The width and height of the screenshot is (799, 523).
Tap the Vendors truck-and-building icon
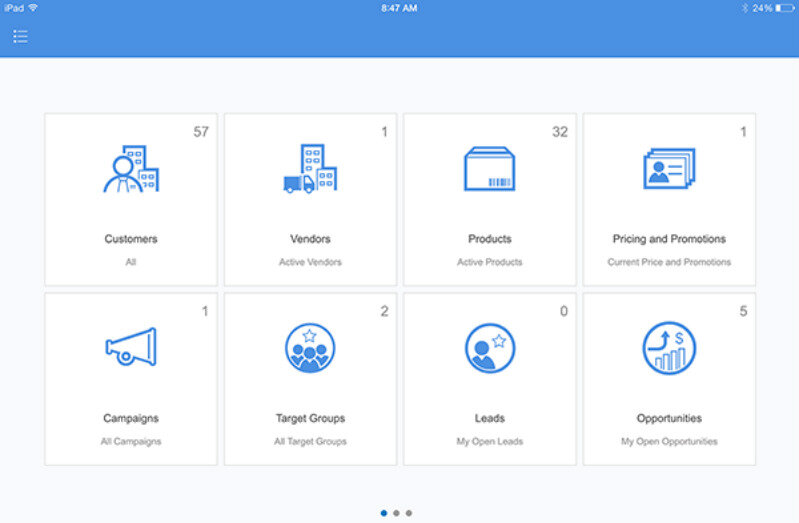click(x=310, y=169)
